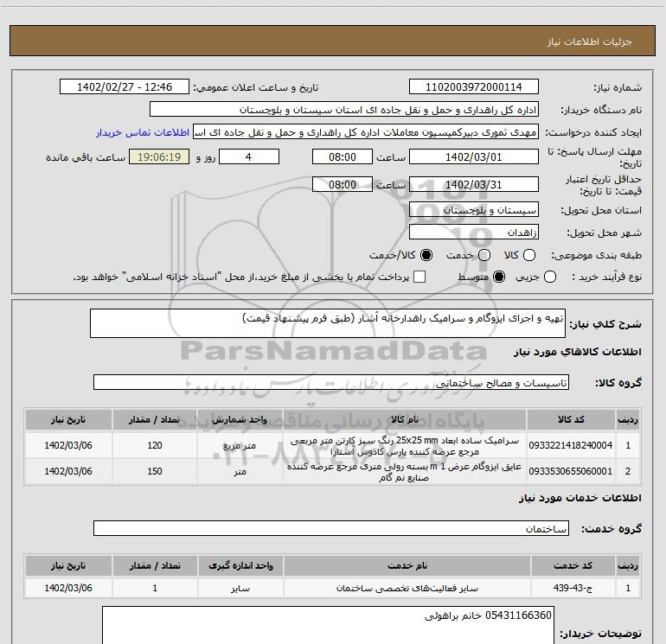Click the services table نام خدمت column header
This screenshot has height=644, width=666.
click(407, 566)
